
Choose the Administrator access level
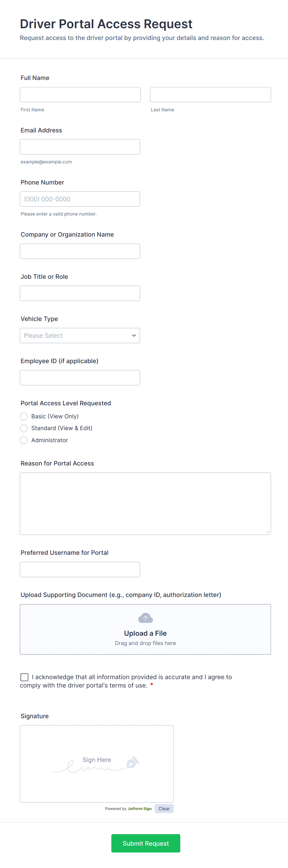tap(24, 440)
